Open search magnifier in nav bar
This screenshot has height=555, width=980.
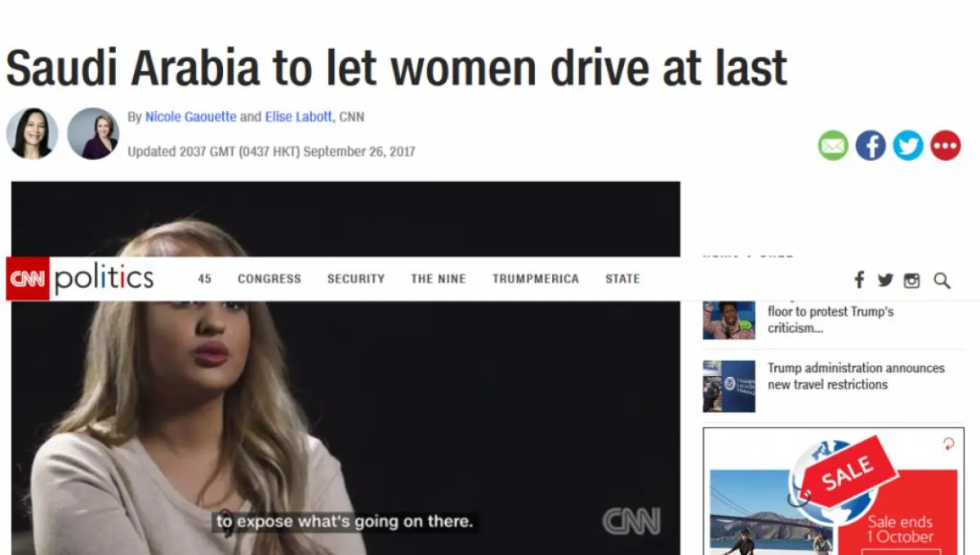(x=942, y=280)
